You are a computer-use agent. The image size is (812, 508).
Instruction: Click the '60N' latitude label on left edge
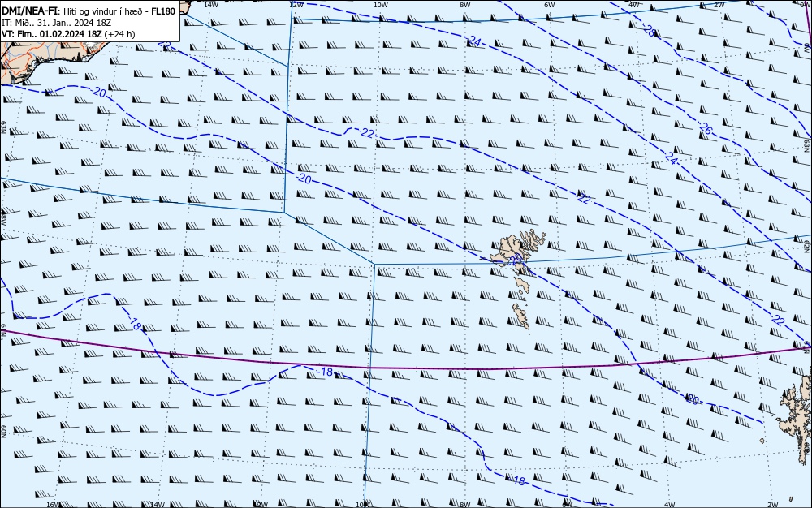pos(3,432)
